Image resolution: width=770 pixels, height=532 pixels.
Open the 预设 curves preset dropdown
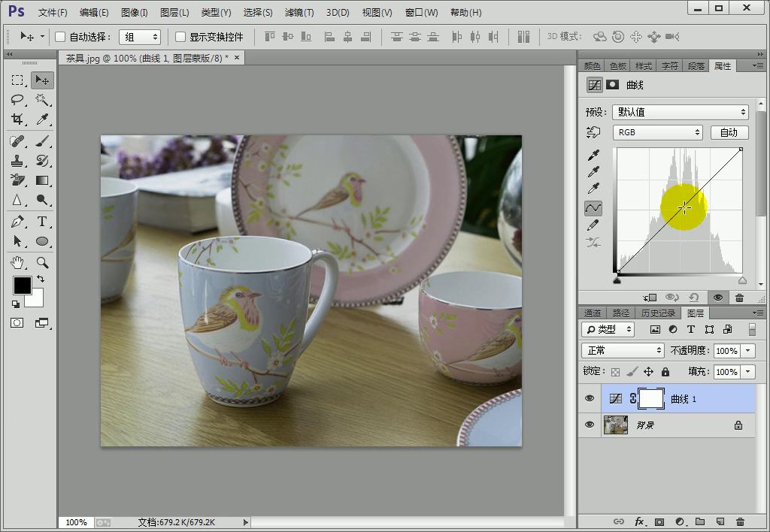click(x=680, y=112)
